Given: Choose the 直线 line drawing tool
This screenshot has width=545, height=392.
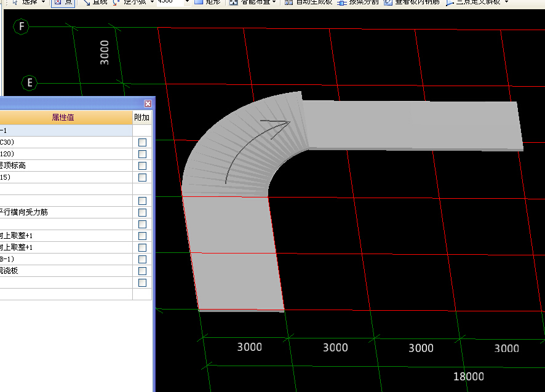Looking at the screenshot, I should click(x=95, y=2).
